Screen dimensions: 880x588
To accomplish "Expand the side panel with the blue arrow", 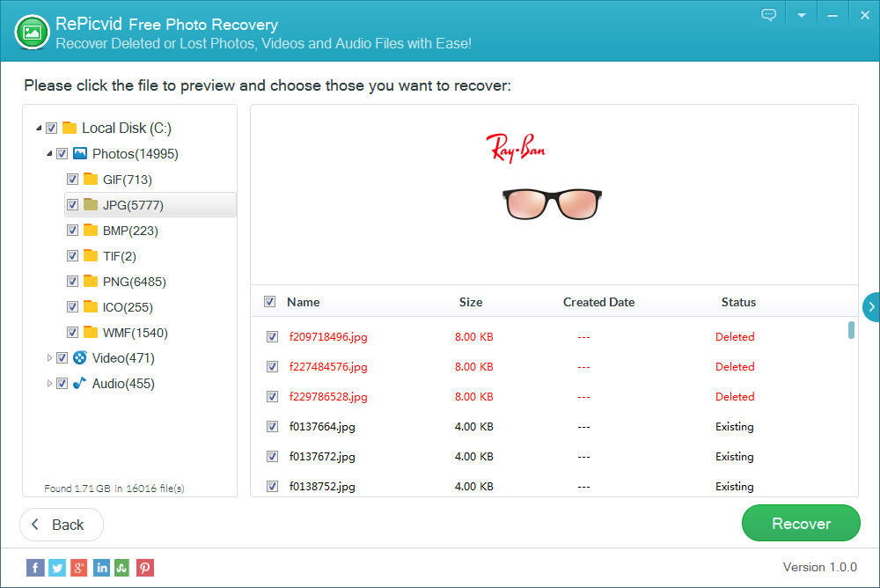I will [x=872, y=307].
